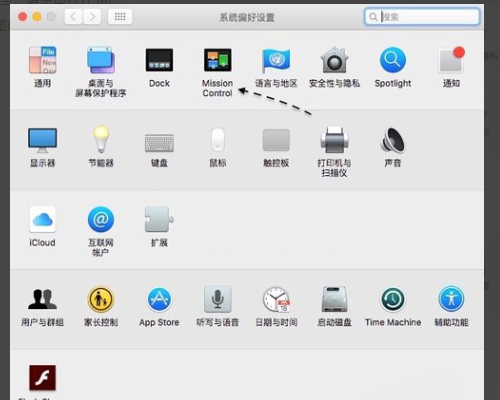Focus the 搜索 search field

click(422, 17)
